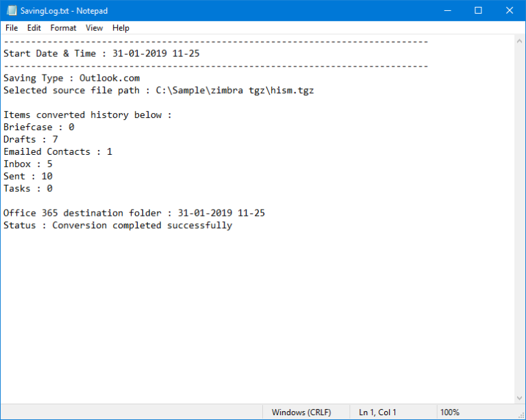Open the File menu
The width and height of the screenshot is (526, 420).
(12, 28)
